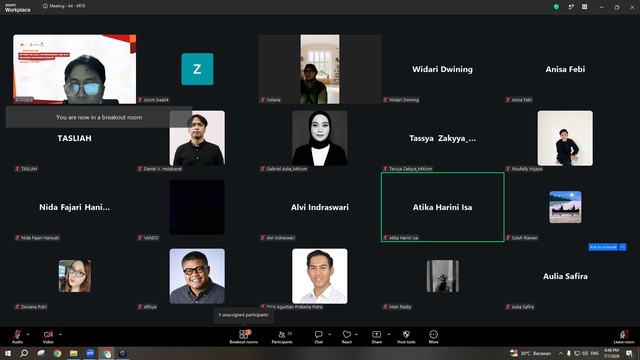Open the Chat panel
This screenshot has height=360, width=640.
[318, 337]
